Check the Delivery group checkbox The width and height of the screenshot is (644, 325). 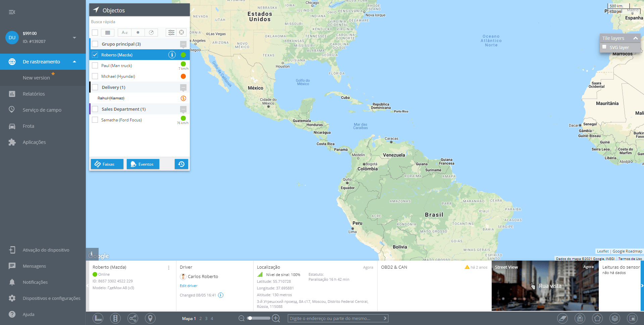point(95,87)
